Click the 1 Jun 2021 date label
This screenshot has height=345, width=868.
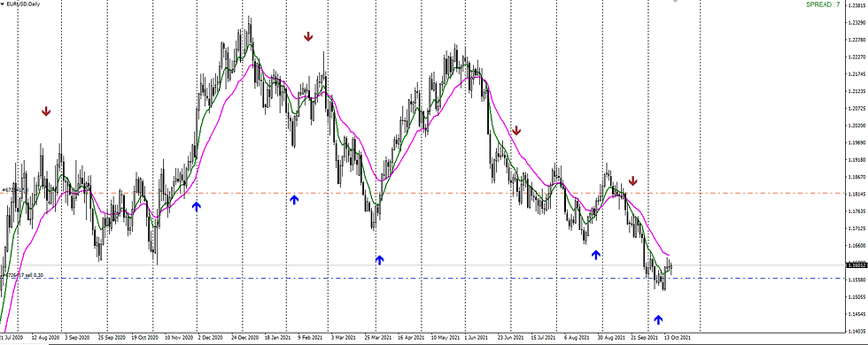(477, 336)
